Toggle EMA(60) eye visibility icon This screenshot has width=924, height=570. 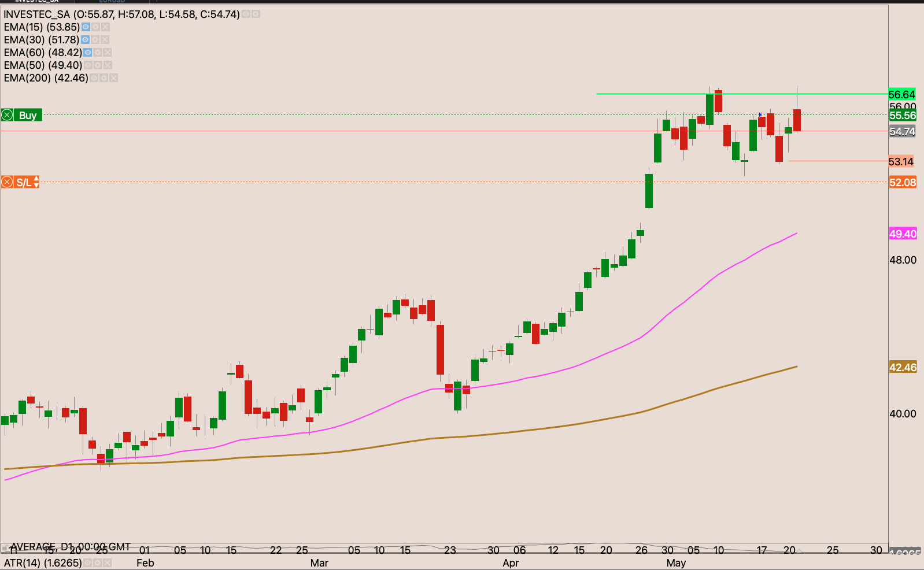88,53
